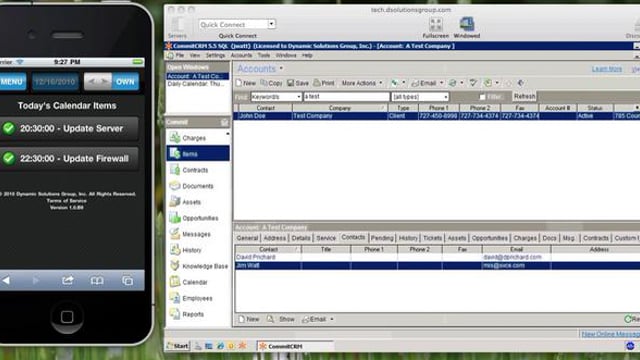
Task: Switch to the Address tab
Action: coord(275,238)
